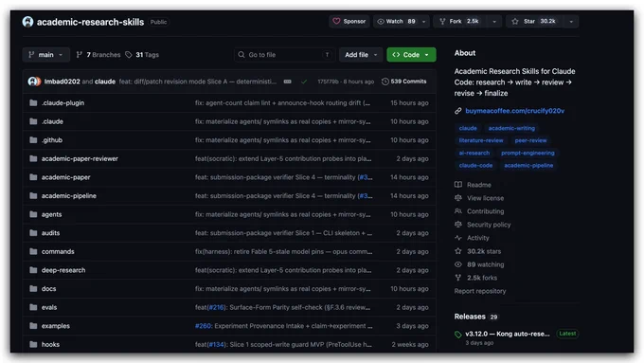Image resolution: width=644 pixels, height=363 pixels.
Task: Open the imbad0202 author profile
Action: pos(62,82)
